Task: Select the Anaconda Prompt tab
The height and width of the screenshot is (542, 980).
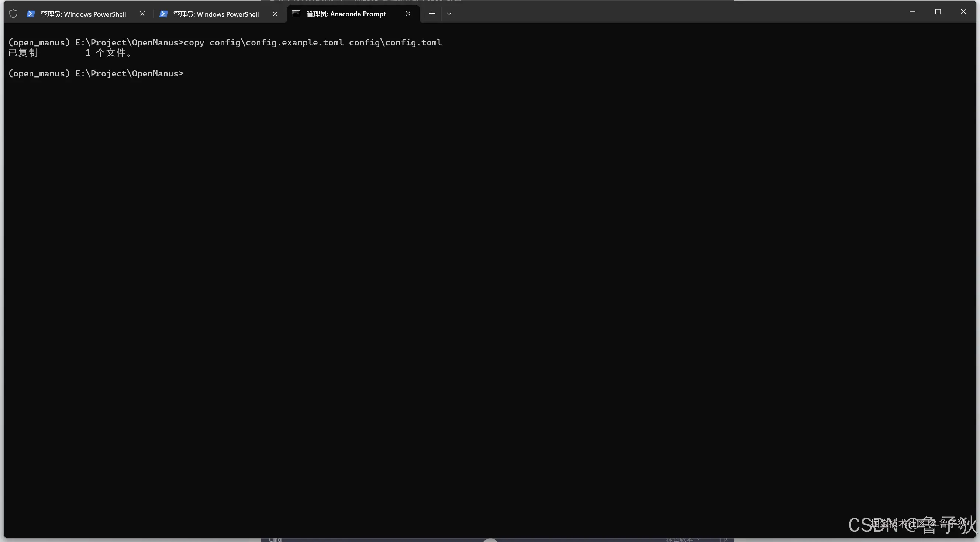Action: pos(346,14)
